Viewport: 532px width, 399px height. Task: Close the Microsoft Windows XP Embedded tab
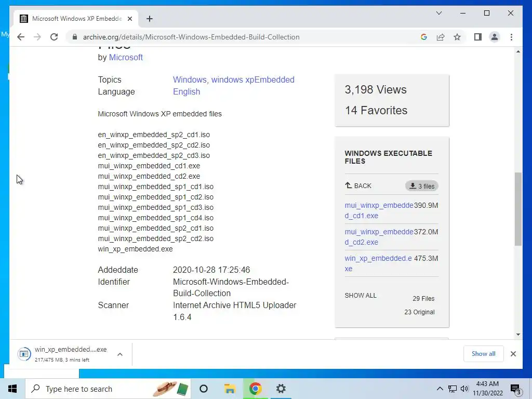pyautogui.click(x=129, y=19)
